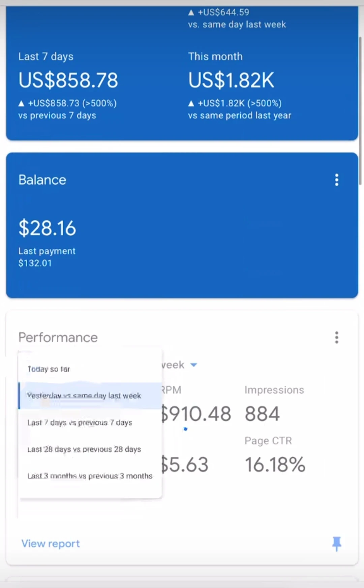Click the Impressions value 884
The height and width of the screenshot is (588, 364).
pos(262,414)
